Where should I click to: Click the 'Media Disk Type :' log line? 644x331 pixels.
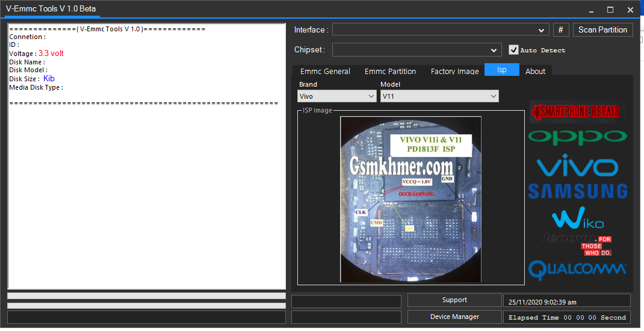pos(36,87)
